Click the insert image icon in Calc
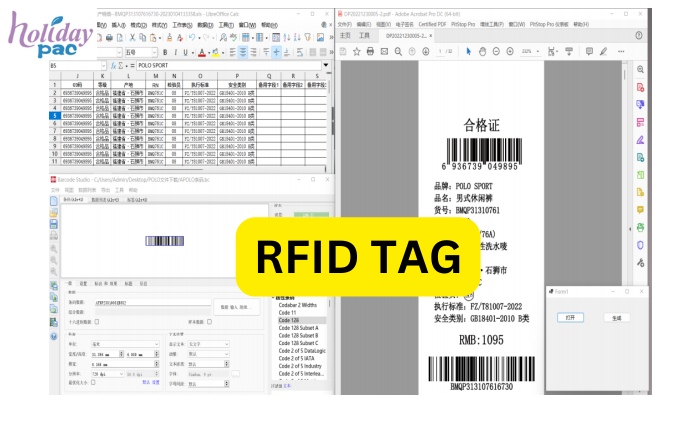Image resolution: width=678 pixels, height=428 pixels. pos(320,38)
